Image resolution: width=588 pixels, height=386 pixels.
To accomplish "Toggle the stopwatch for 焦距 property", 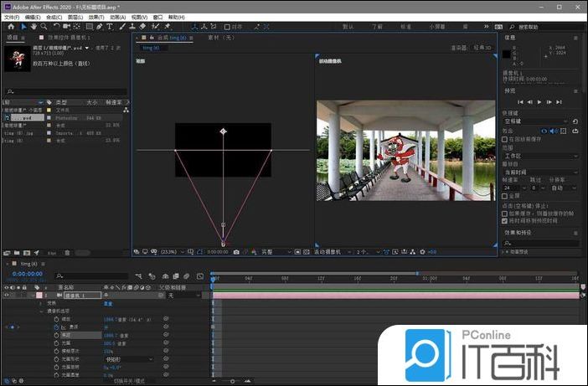I will [55, 334].
